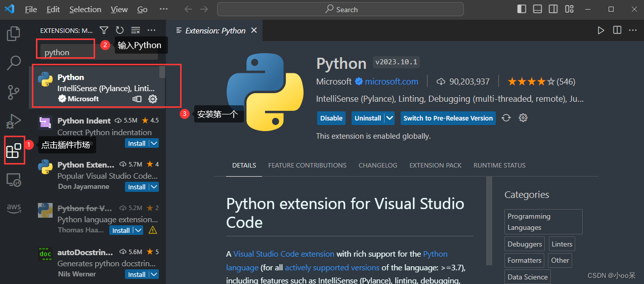
Task: Click the Python Indent extension icon
Action: (46, 123)
